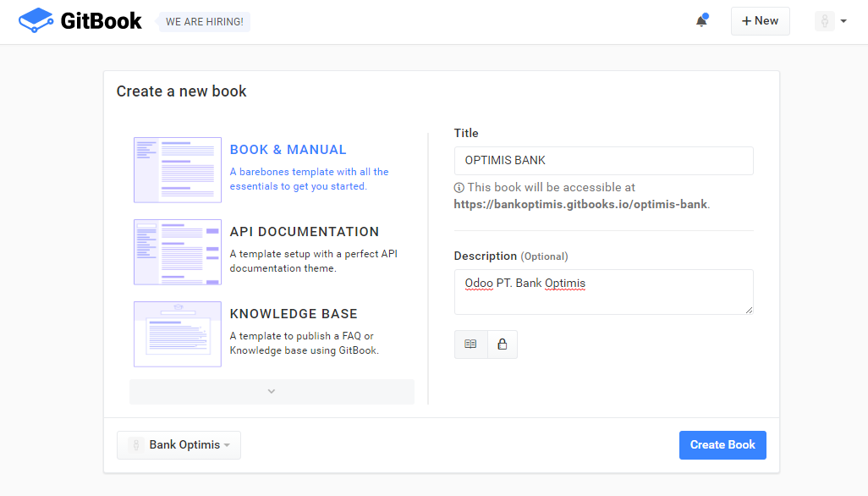Open the notifications bell
The image size is (868, 496).
coord(701,21)
